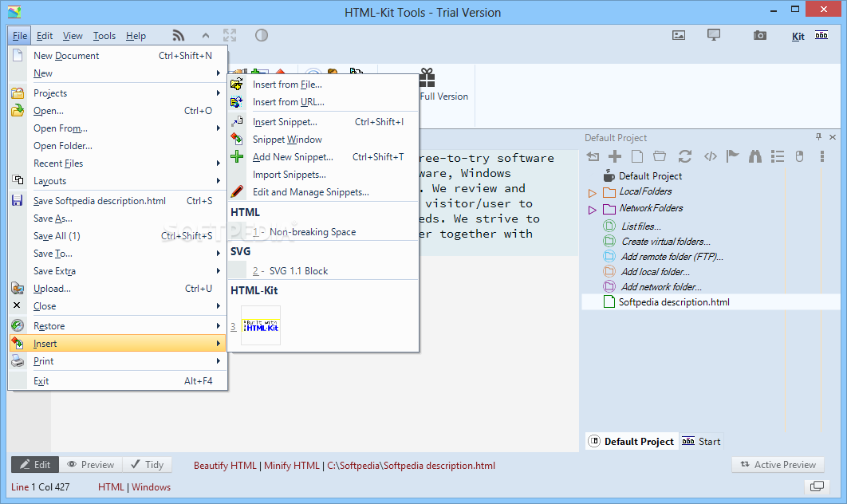Click the plus add icon in project panel

click(615, 156)
